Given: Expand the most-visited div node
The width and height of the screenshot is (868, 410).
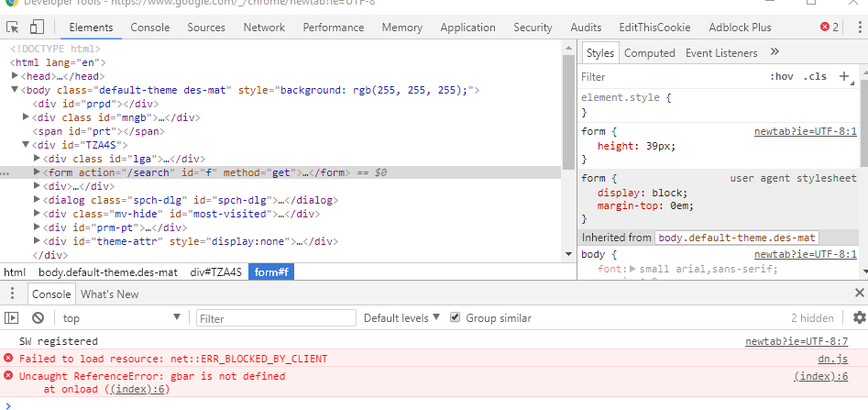Looking at the screenshot, I should coord(37,214).
